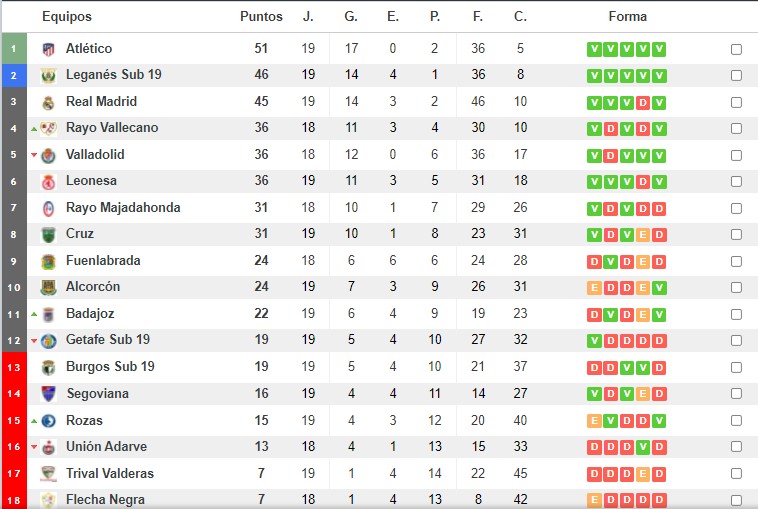
Task: Click Atlético's first green V form badge
Action: point(594,49)
